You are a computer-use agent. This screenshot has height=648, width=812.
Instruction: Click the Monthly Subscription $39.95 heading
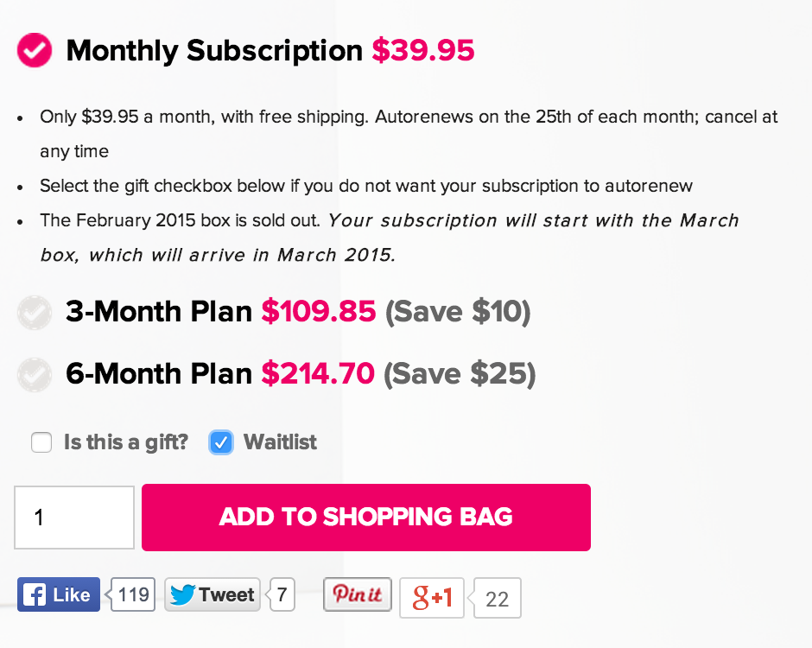click(270, 50)
